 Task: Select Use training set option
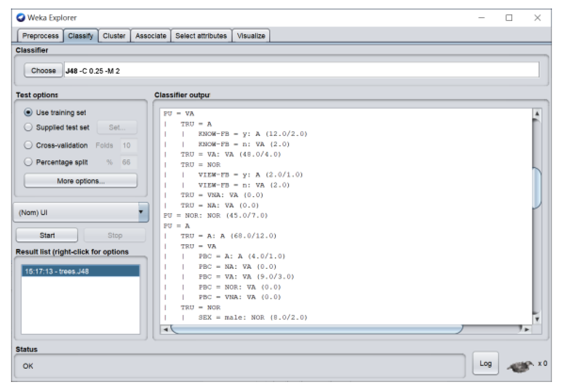tap(55, 112)
